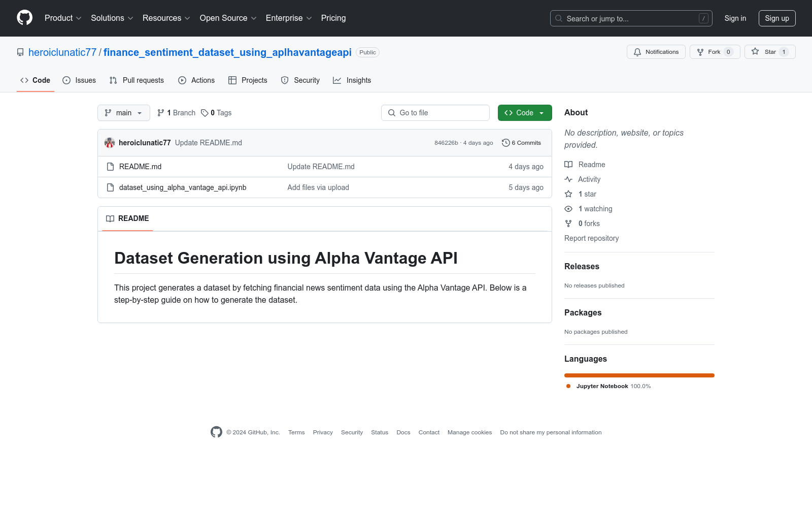812x508 pixels.
Task: Click the magnifier icon in Go to file
Action: pos(392,113)
